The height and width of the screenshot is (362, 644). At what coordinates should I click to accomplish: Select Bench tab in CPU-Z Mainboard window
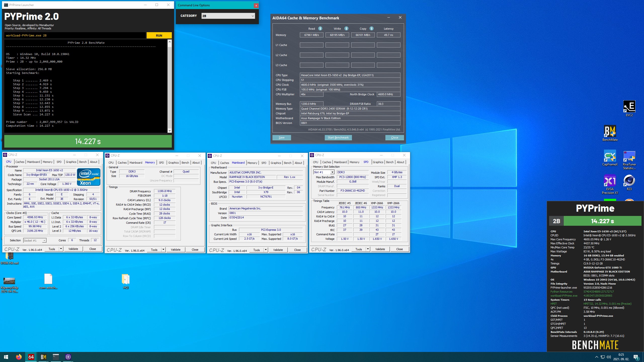[288, 163]
